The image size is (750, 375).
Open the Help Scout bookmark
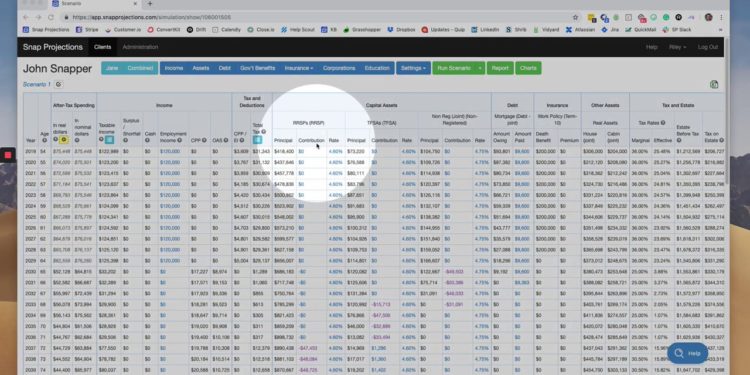click(x=298, y=30)
